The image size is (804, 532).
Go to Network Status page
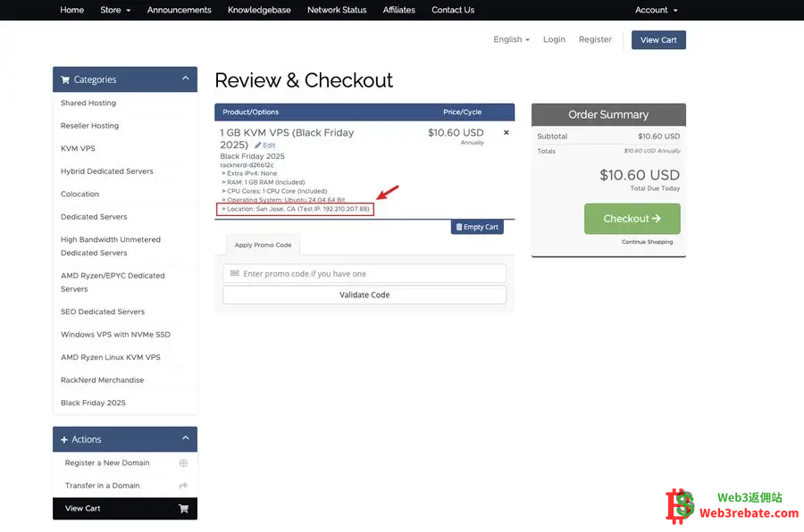pyautogui.click(x=337, y=10)
